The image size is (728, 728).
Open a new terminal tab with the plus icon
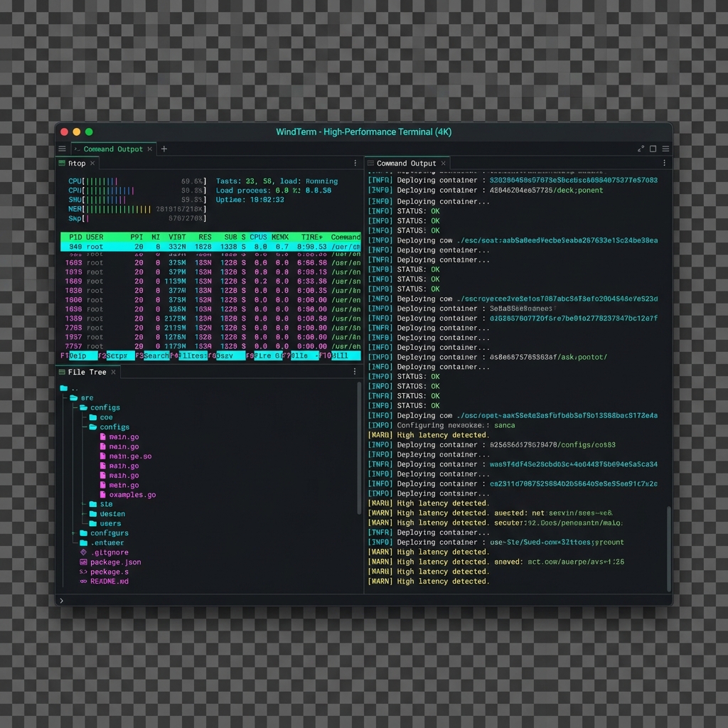pos(164,149)
